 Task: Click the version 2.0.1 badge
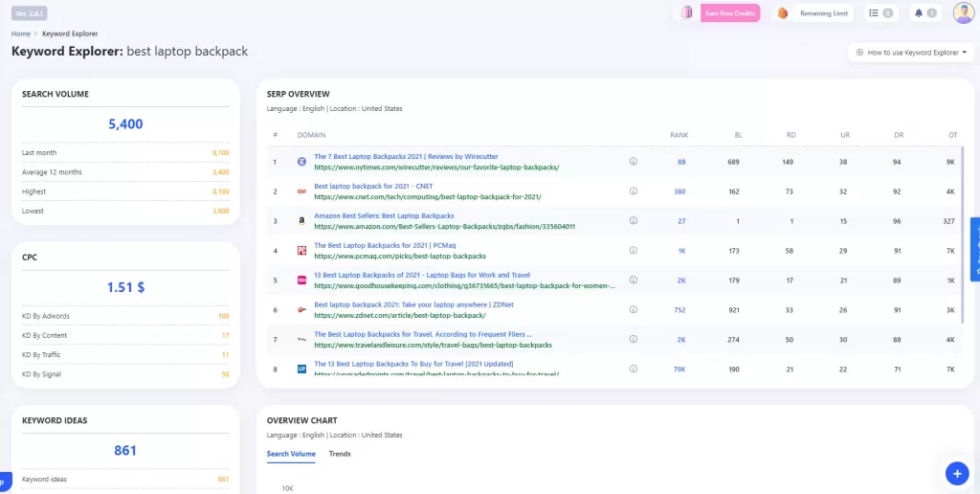[29, 13]
